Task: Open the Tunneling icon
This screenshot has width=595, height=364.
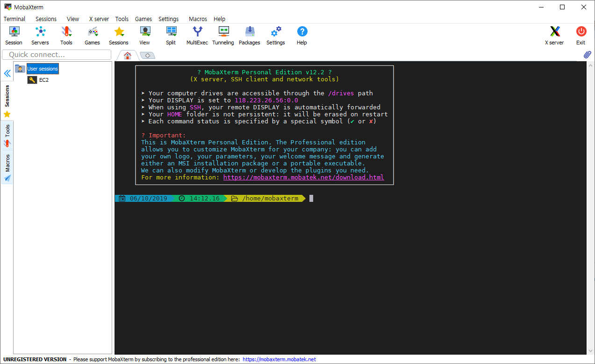Action: click(x=223, y=36)
